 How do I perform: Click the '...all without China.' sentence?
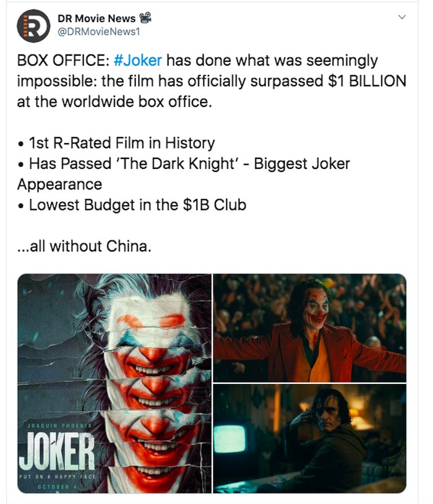click(84, 246)
